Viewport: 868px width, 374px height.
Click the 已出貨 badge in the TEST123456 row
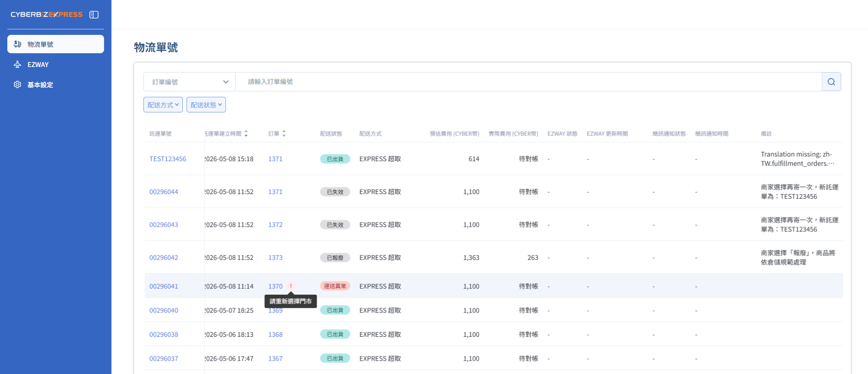click(x=335, y=159)
